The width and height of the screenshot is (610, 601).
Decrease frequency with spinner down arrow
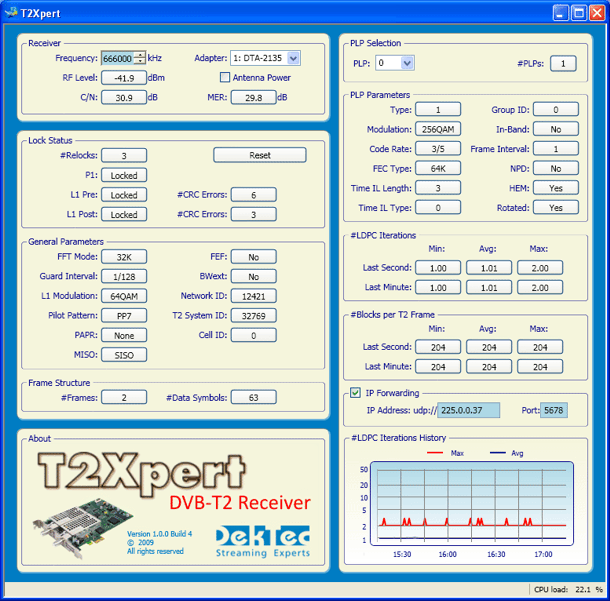(x=140, y=61)
